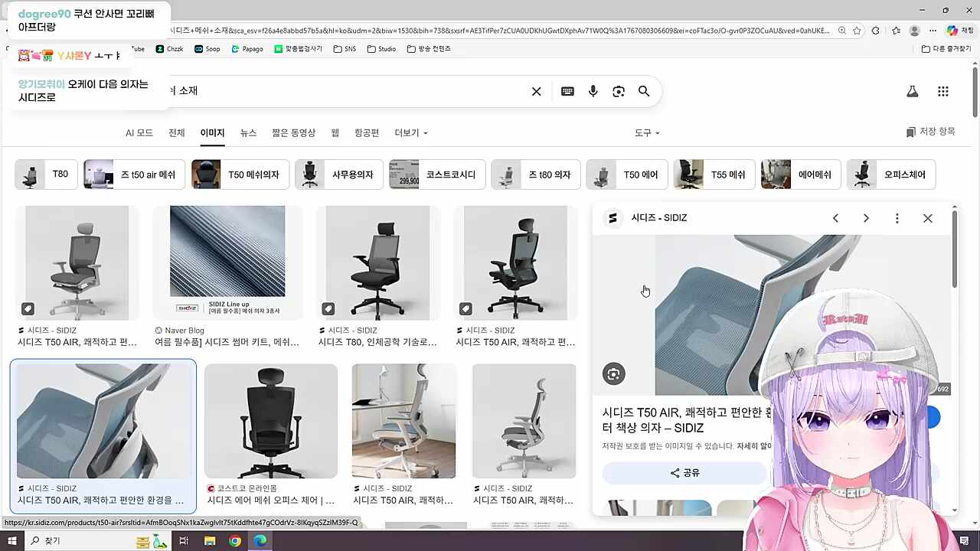Open the 도구 tools dropdown
980x551 pixels.
click(x=645, y=132)
